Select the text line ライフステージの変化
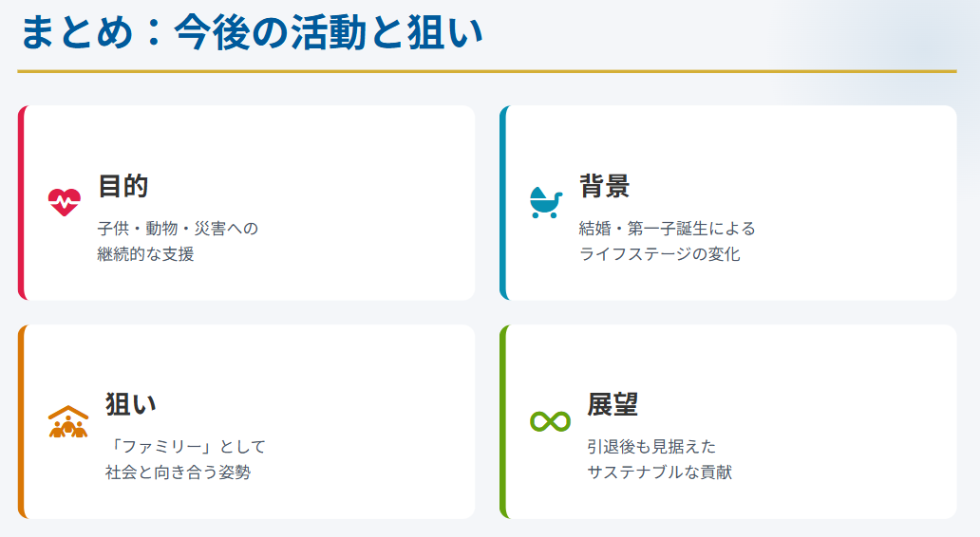Image resolution: width=980 pixels, height=537 pixels. pyautogui.click(x=660, y=254)
